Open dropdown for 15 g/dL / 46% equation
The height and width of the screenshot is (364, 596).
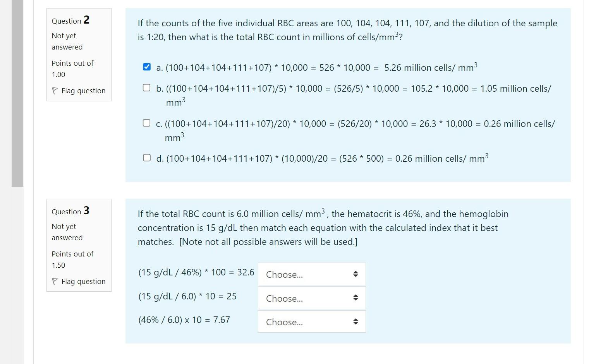(x=312, y=274)
